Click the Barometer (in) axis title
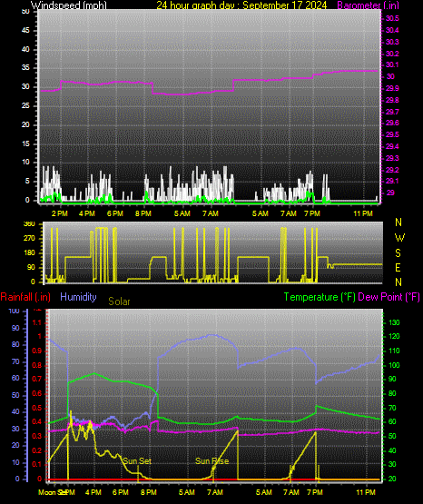Image resolution: width=423 pixels, height=504 pixels. pos(369,5)
